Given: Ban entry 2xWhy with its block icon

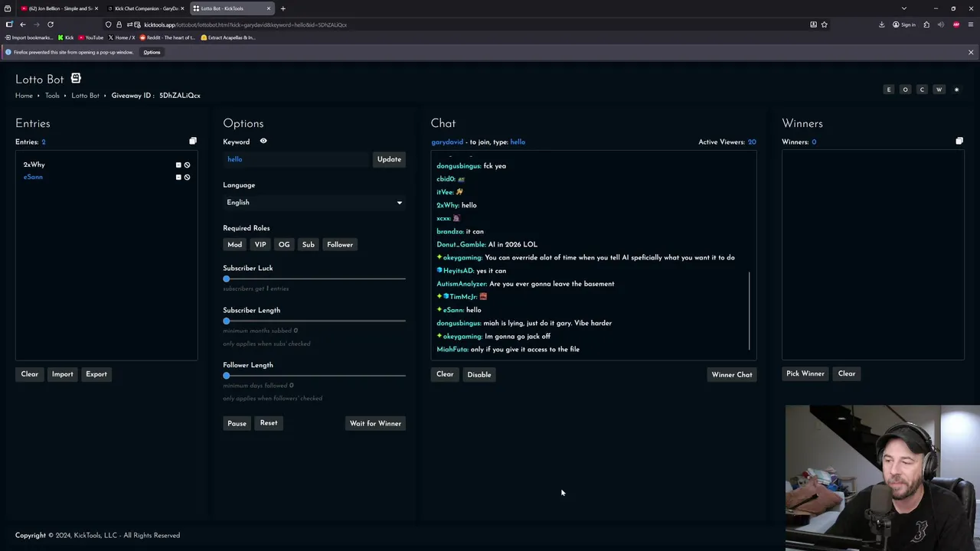Looking at the screenshot, I should tap(187, 165).
